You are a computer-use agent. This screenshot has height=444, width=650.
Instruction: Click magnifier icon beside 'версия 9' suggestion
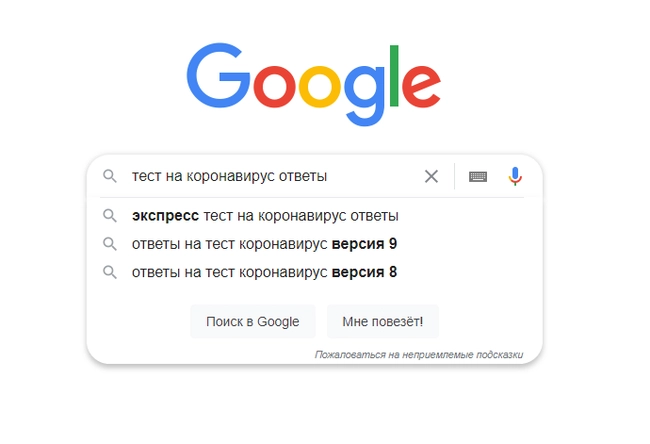click(x=110, y=243)
